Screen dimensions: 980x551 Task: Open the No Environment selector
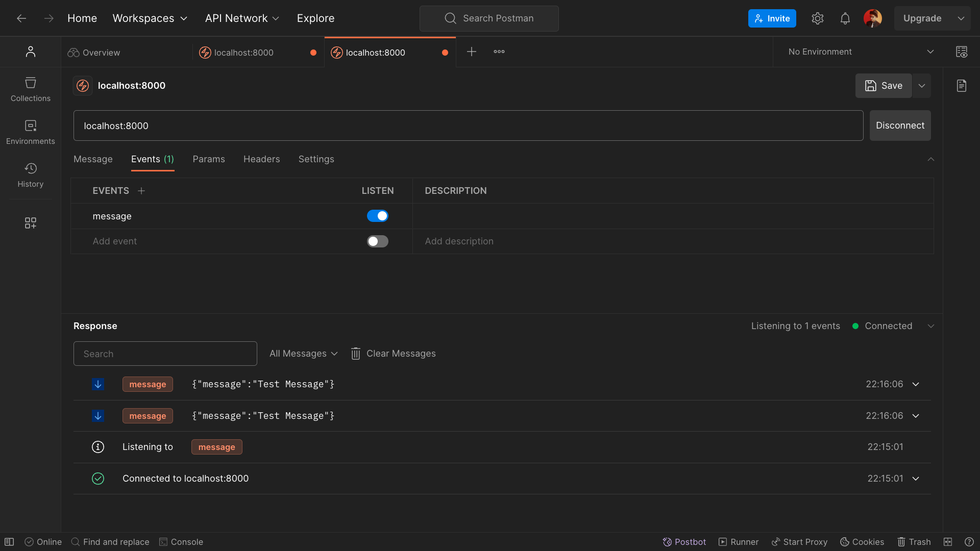click(861, 52)
